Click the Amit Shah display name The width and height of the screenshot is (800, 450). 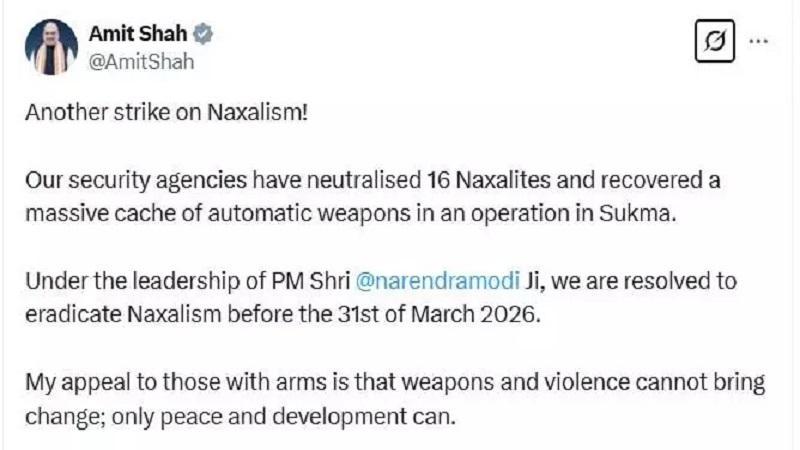(138, 34)
